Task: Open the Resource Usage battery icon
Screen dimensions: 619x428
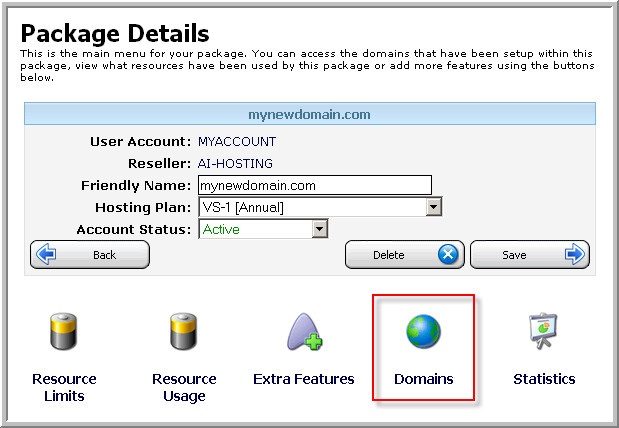Action: point(184,332)
